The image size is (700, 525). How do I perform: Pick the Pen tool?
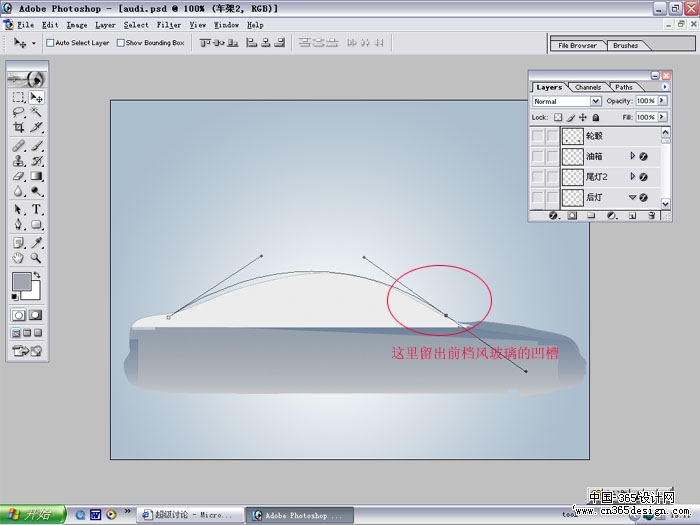pos(18,225)
